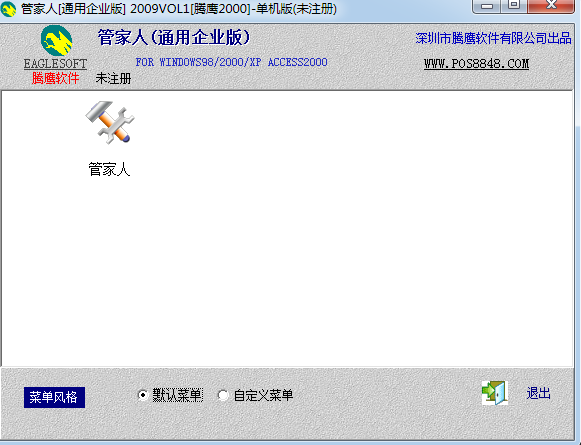Click the app icon in the title bar
The width and height of the screenshot is (581, 445).
(x=9, y=9)
